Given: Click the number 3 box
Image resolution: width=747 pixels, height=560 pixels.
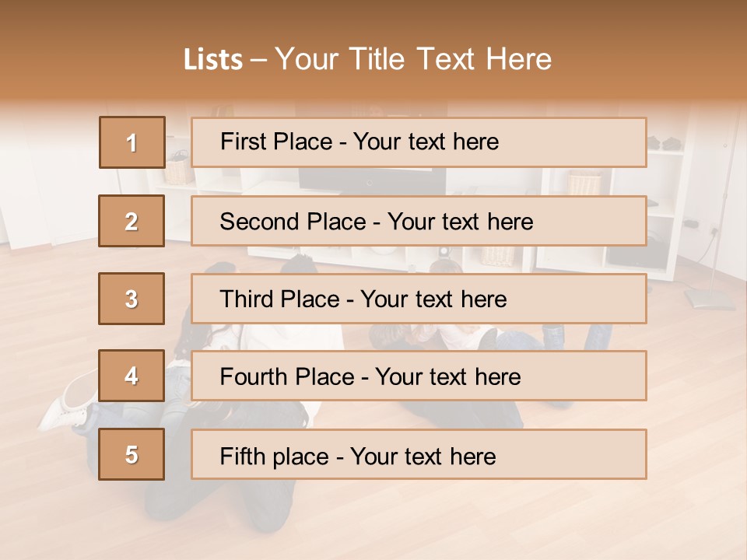Looking at the screenshot, I should 132,299.
